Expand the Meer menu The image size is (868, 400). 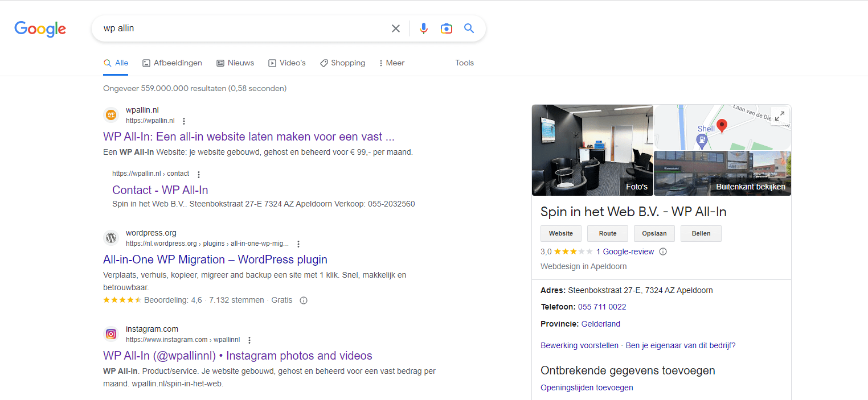click(392, 63)
